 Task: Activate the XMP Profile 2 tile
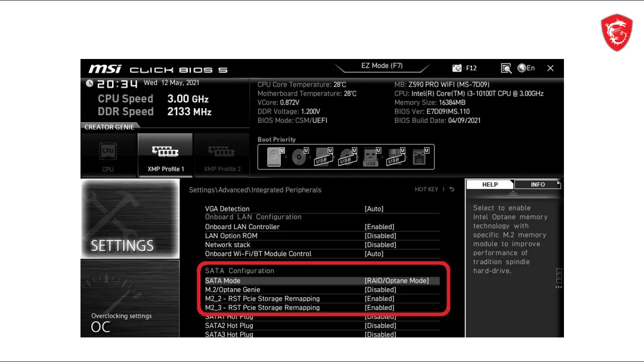(x=222, y=156)
